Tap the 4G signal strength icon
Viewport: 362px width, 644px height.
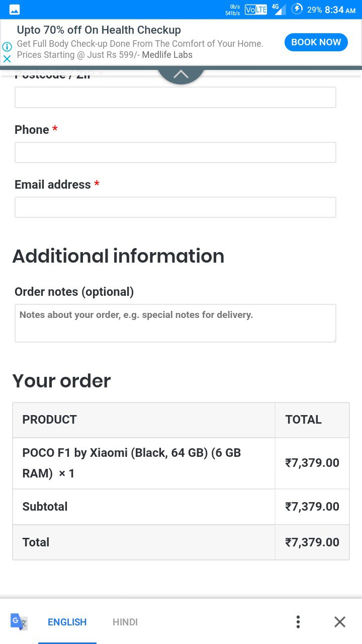[279, 9]
